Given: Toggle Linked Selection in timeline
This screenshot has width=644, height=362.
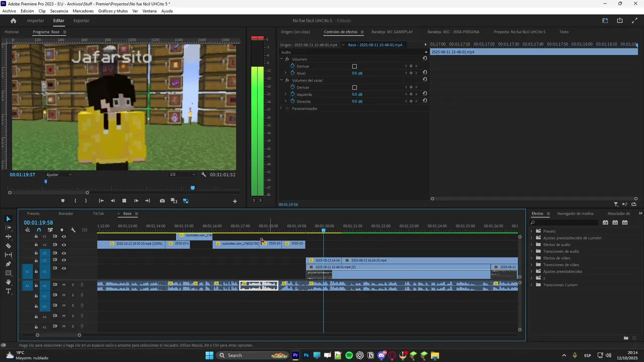Looking at the screenshot, I should tap(50, 230).
